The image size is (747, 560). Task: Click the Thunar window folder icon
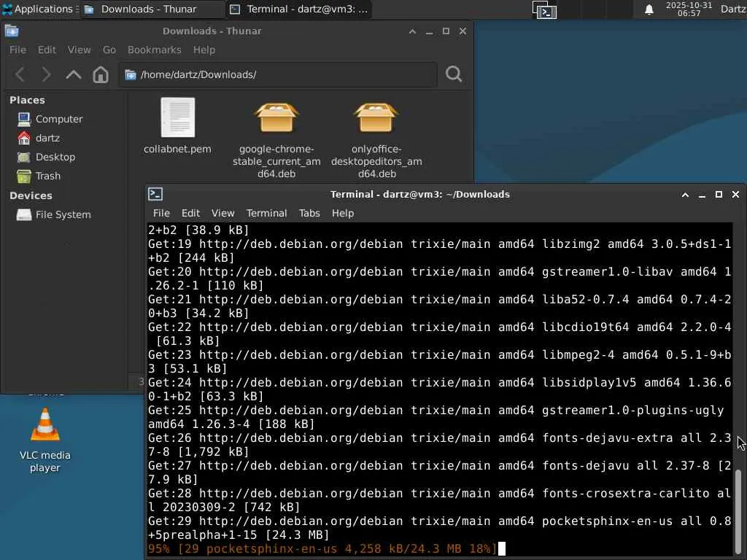(x=12, y=31)
